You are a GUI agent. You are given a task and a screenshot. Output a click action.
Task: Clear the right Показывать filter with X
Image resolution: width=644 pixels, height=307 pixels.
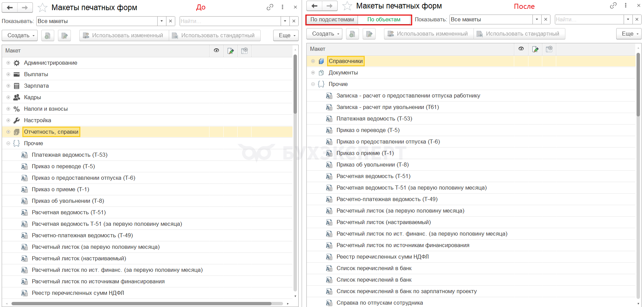tap(546, 19)
